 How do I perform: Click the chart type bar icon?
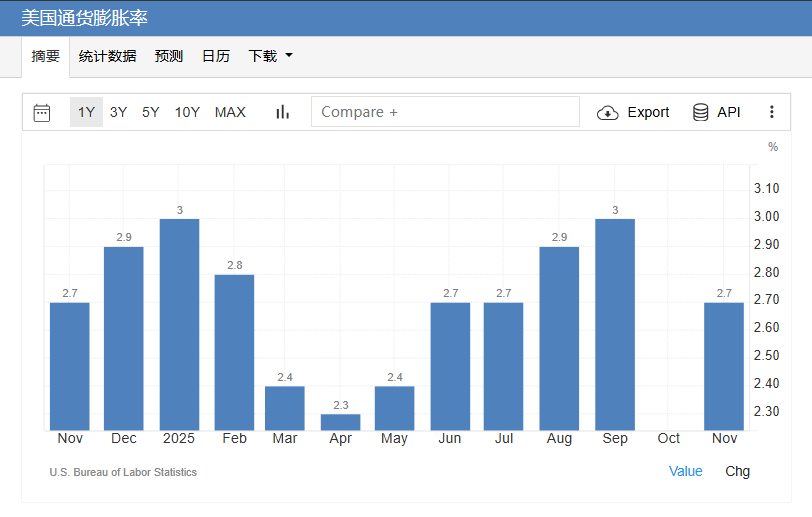point(282,112)
